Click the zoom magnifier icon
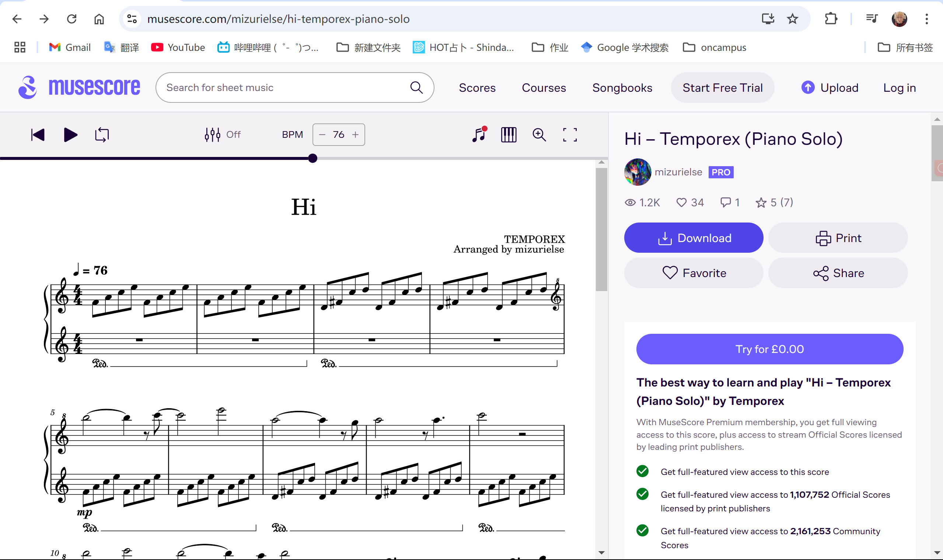This screenshot has width=943, height=560. point(539,135)
